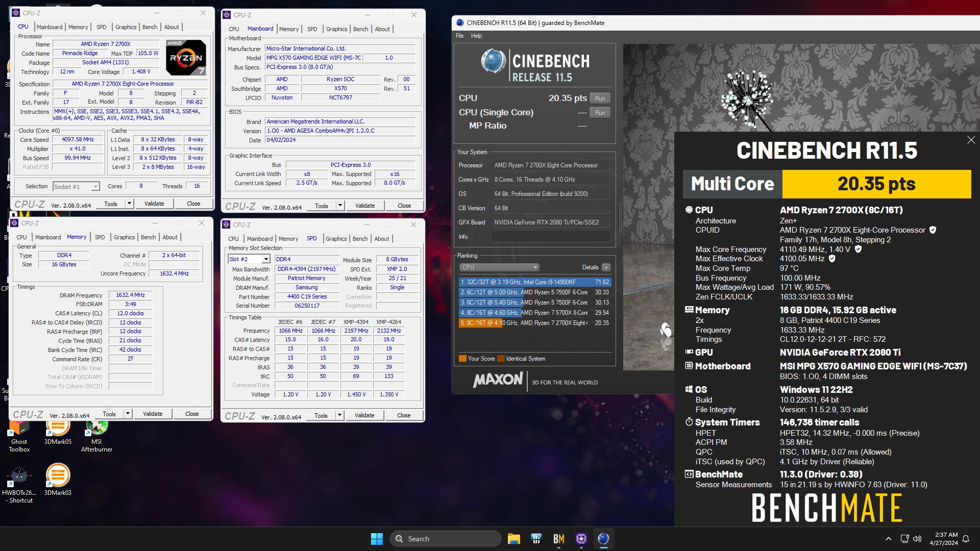
Task: Click the Ryzen 7 logo in CPU-Z
Action: (x=186, y=58)
